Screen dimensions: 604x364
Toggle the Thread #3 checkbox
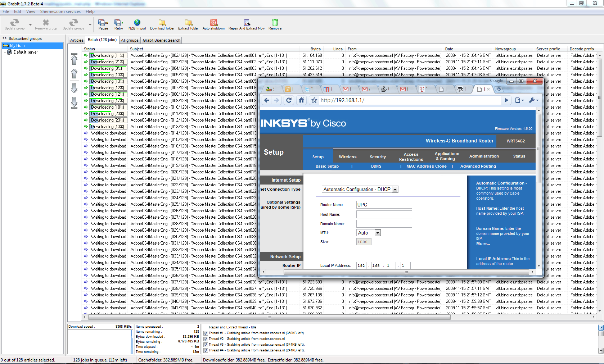coord(206,345)
